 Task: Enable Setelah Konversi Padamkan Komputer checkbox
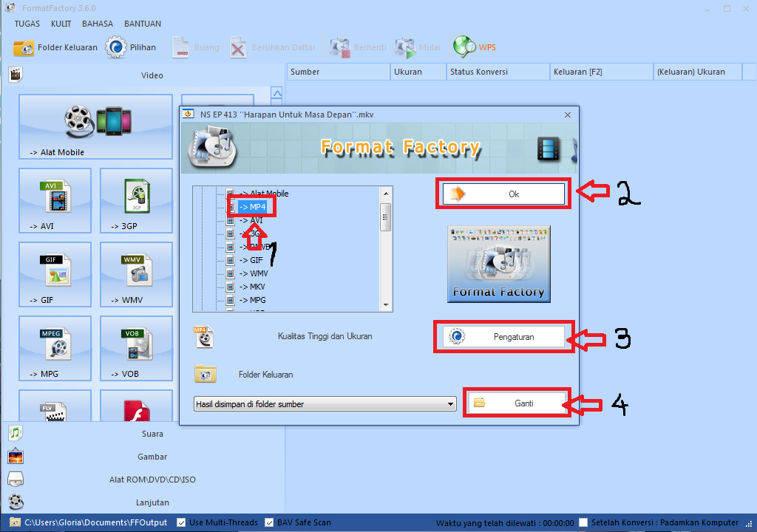click(583, 522)
